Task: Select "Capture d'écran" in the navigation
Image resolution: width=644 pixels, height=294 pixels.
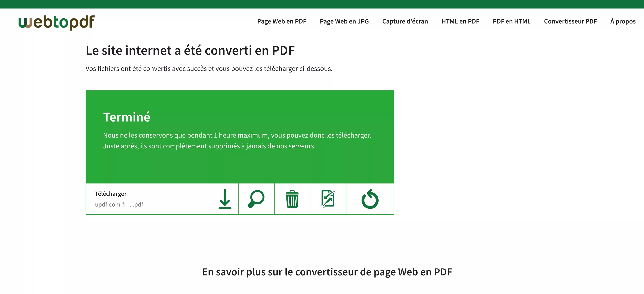Action: [x=405, y=21]
